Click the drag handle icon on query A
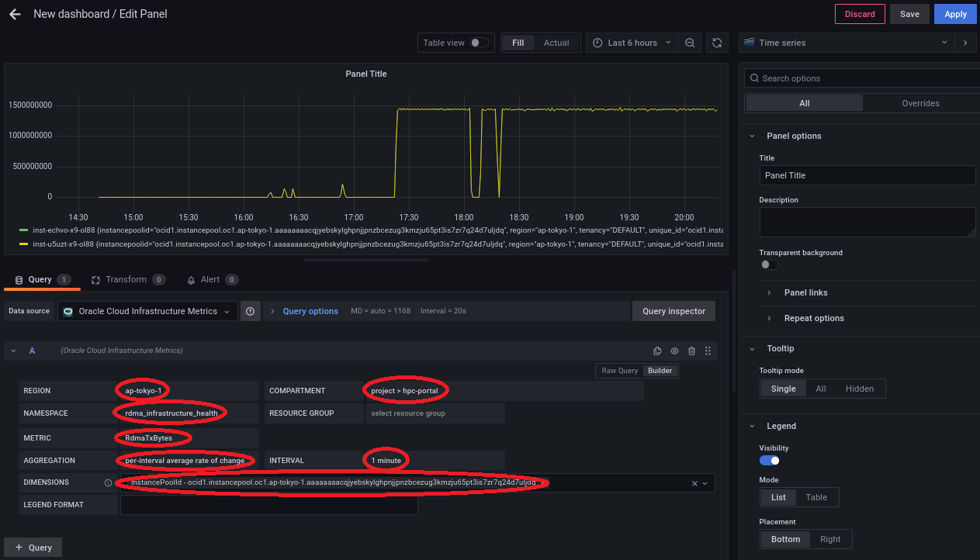This screenshot has height=560, width=980. 708,351
